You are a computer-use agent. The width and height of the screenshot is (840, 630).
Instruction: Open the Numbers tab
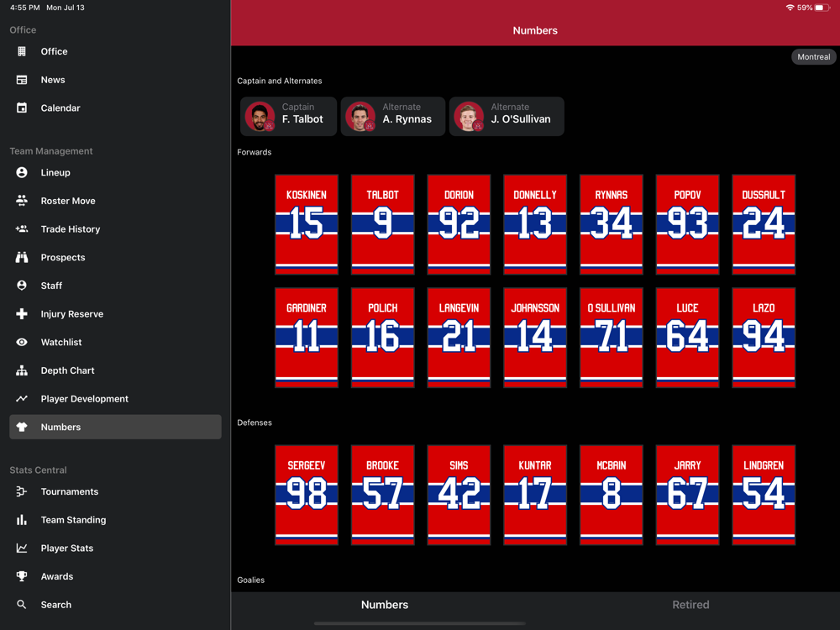tap(385, 604)
